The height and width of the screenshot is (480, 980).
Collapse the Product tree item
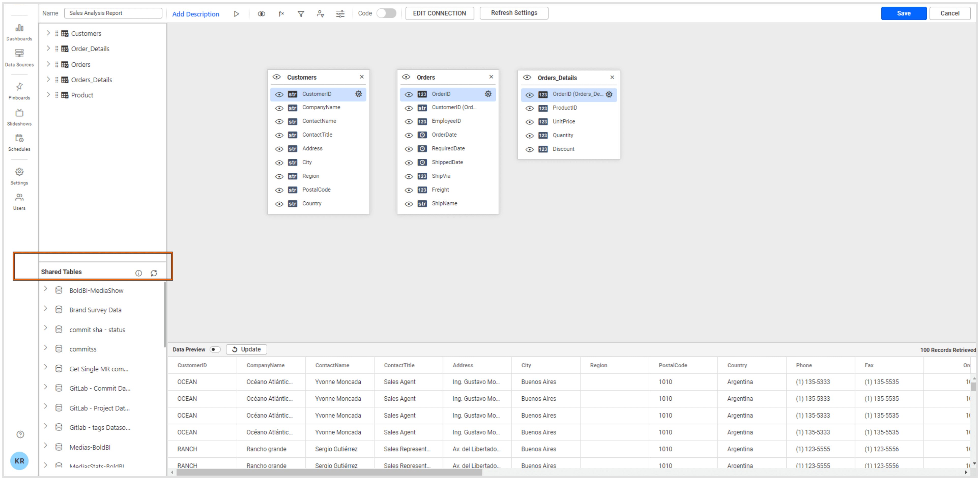[x=48, y=95]
